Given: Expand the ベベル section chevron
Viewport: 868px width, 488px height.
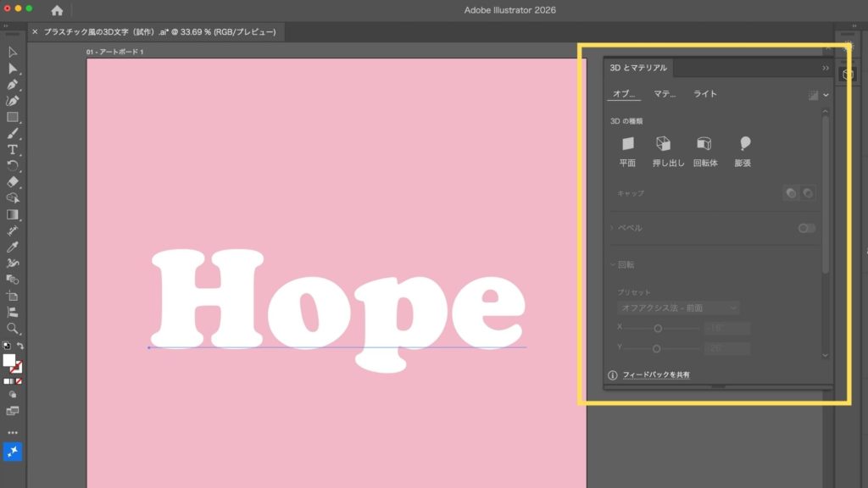Looking at the screenshot, I should click(613, 228).
